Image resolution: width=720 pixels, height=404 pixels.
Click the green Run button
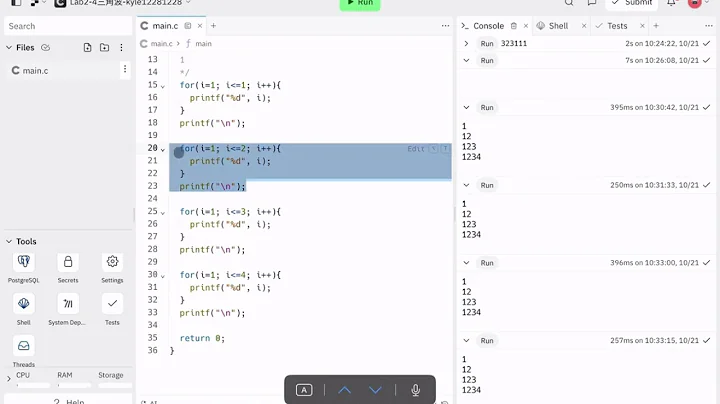[x=360, y=4]
